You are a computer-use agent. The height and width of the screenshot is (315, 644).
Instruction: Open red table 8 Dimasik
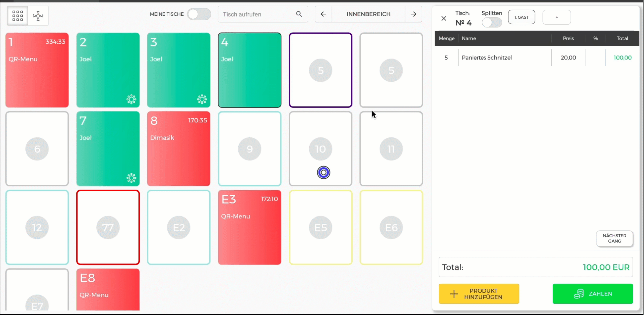pyautogui.click(x=179, y=149)
